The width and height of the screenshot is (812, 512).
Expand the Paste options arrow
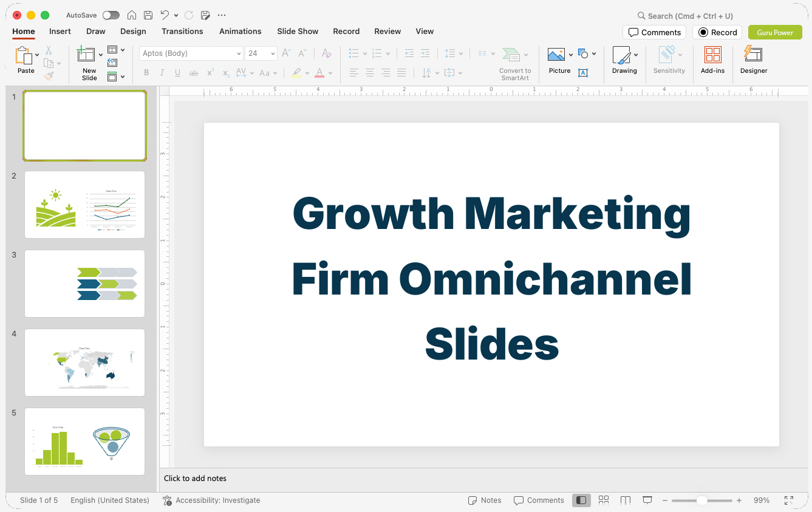coord(37,55)
